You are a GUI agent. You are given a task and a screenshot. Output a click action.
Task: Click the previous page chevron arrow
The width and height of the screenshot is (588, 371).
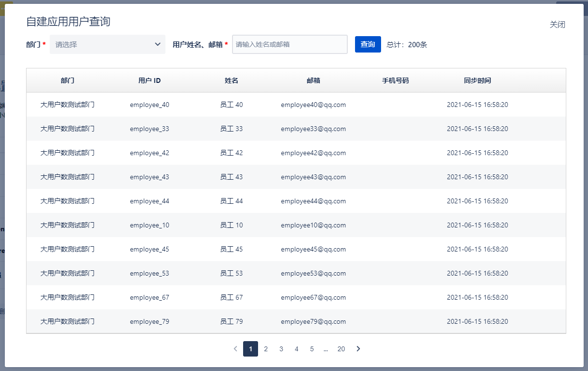(x=235, y=349)
